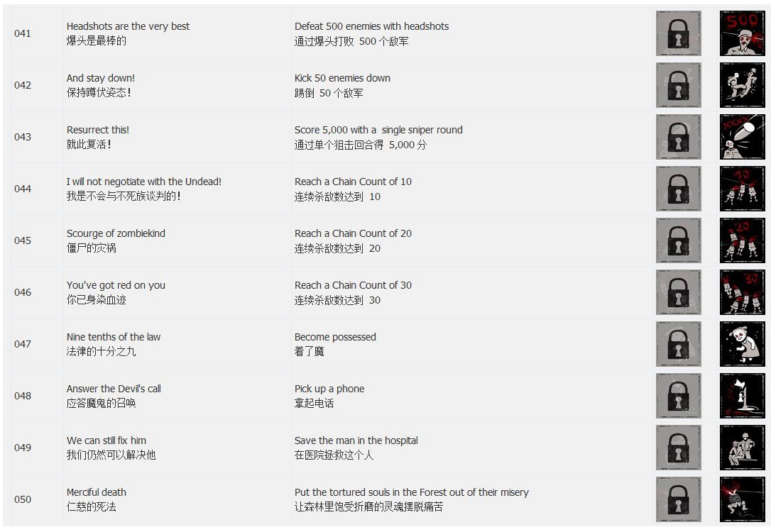Select the hospital soldier achievement icon
The height and width of the screenshot is (532, 771).
tap(743, 448)
